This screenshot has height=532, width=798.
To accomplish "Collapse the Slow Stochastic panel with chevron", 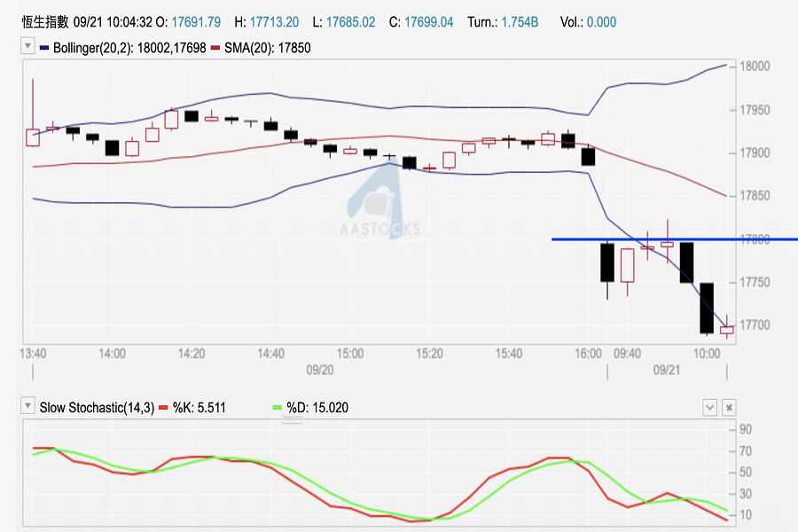I will (x=710, y=407).
